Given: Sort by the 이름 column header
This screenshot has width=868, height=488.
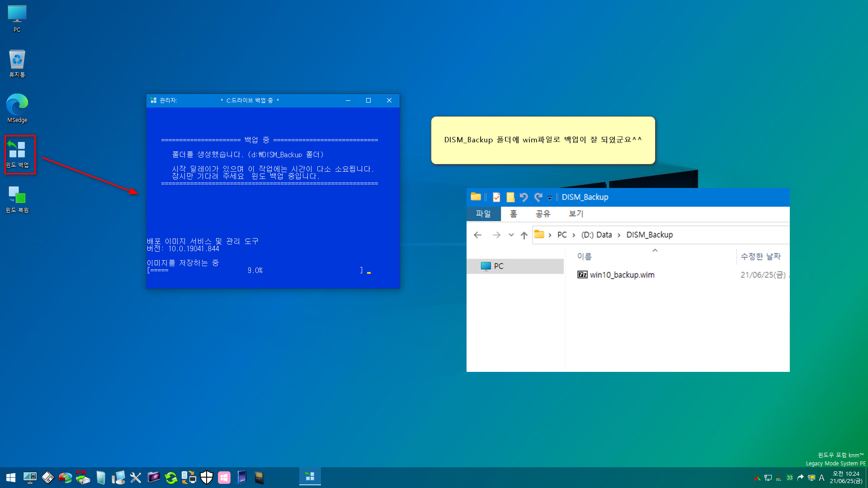Looking at the screenshot, I should point(584,256).
